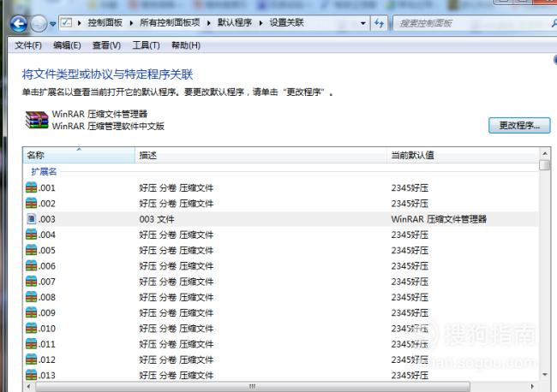Select 默认程序 breadcrumb segment
The width and height of the screenshot is (557, 392).
(x=235, y=23)
